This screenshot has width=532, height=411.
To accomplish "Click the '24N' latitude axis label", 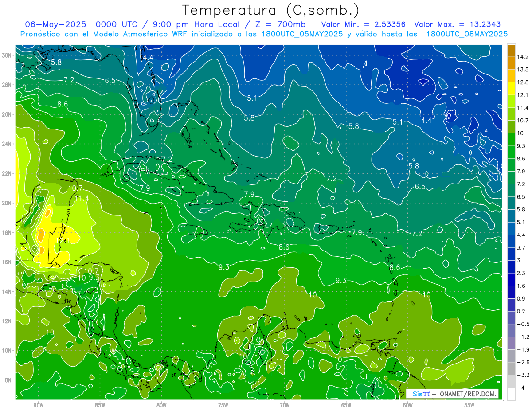I will tap(8, 144).
